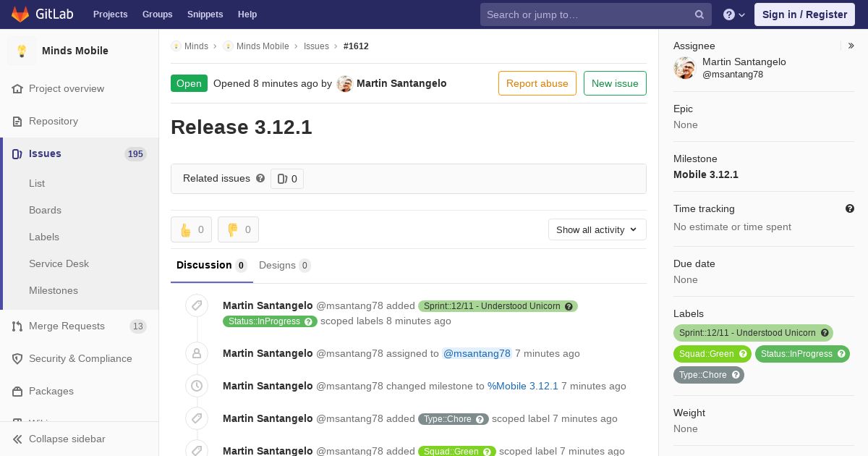
Task: Click the Minds Mobile breadcrumb link
Action: click(x=263, y=46)
